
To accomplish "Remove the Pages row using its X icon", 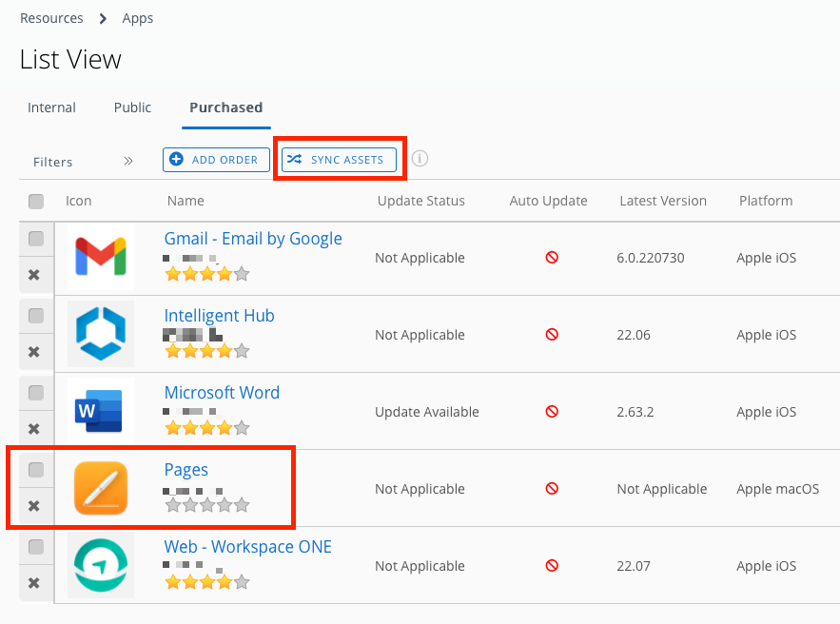I will click(35, 506).
